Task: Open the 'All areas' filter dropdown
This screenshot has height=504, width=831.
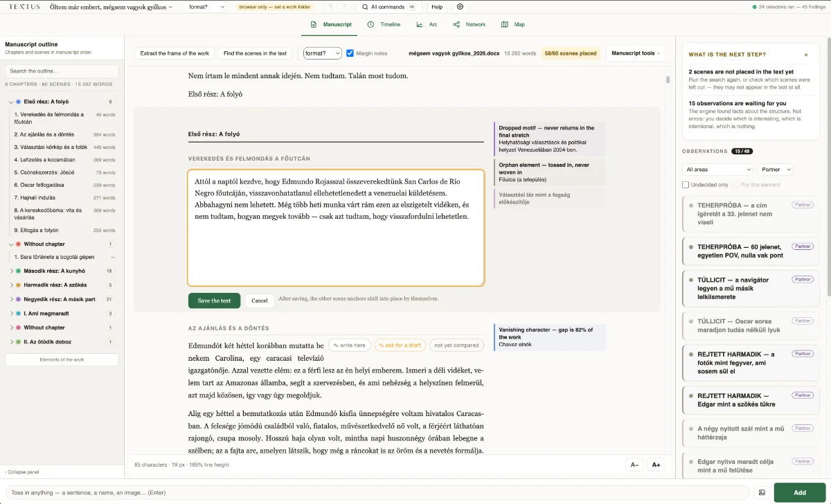Action: 718,169
